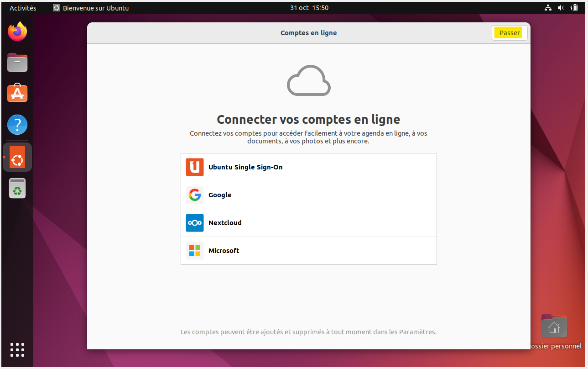Click the network status icon

548,8
